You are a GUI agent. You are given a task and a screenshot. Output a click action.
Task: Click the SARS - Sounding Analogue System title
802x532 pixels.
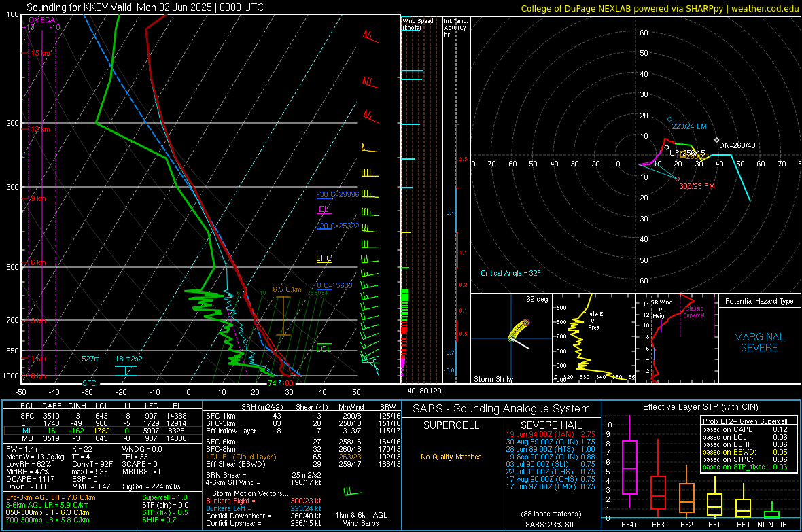501,409
